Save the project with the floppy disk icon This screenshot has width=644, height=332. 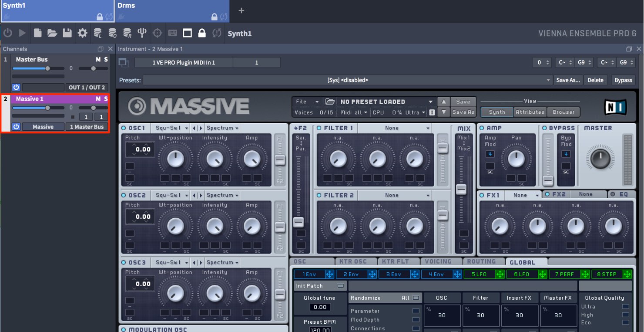(67, 33)
